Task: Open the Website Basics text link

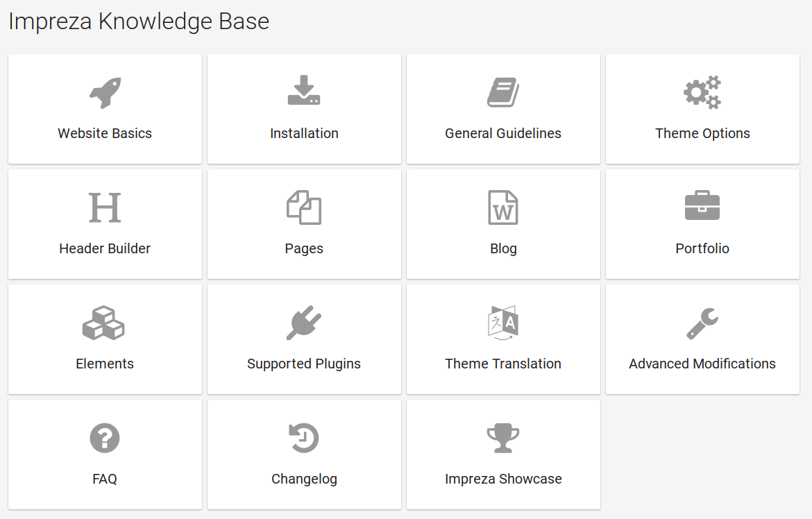Action: click(x=105, y=134)
